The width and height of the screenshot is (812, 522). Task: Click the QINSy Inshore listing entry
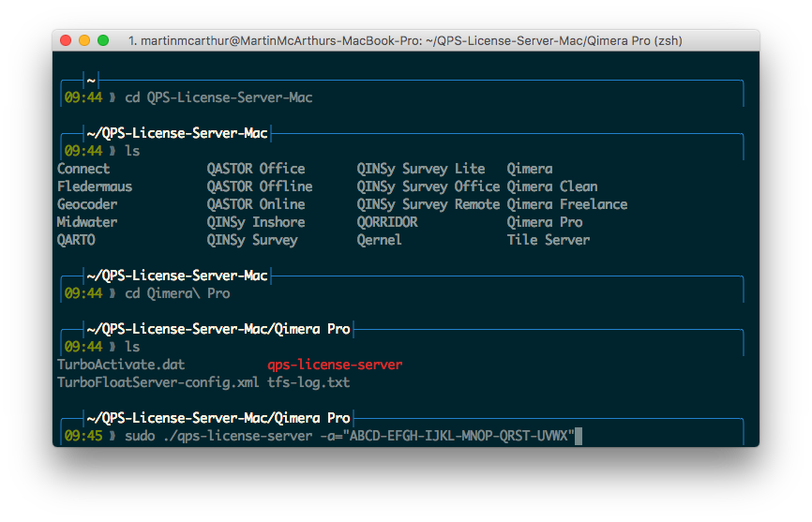255,222
